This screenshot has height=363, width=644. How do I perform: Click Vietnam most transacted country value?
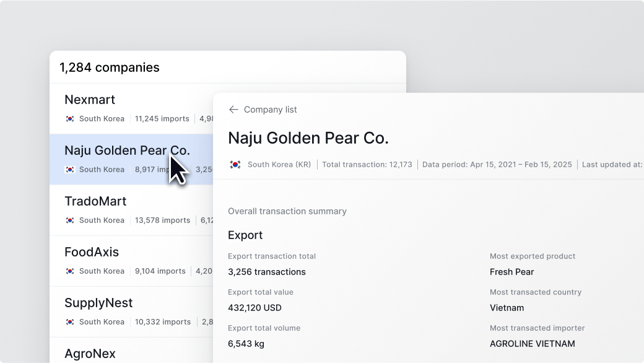click(x=507, y=308)
